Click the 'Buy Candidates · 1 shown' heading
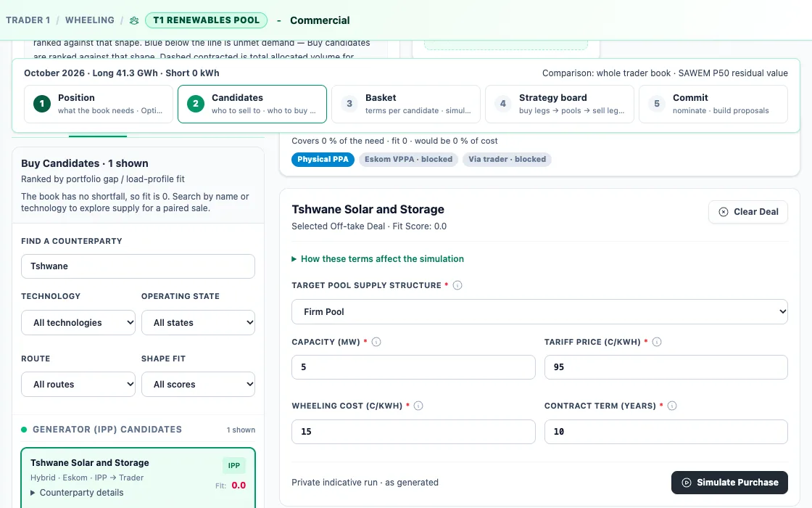Screen dimensions: 812x508 [84, 163]
